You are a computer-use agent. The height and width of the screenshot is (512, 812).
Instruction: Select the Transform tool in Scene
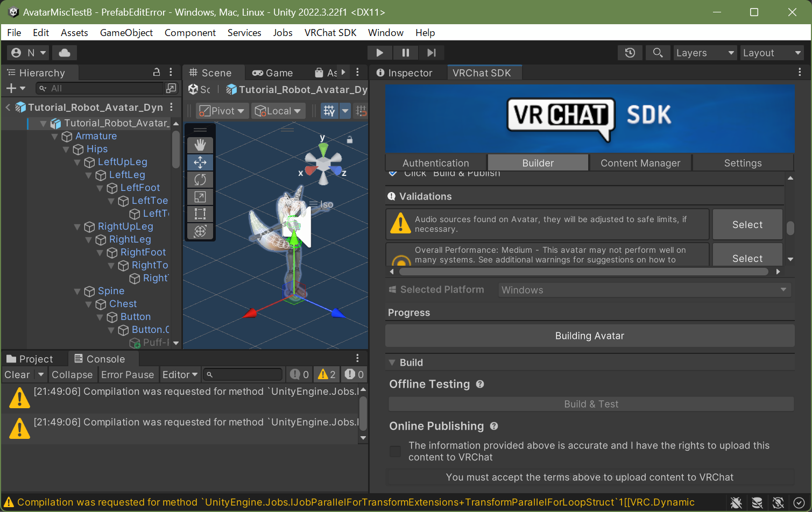(x=200, y=231)
